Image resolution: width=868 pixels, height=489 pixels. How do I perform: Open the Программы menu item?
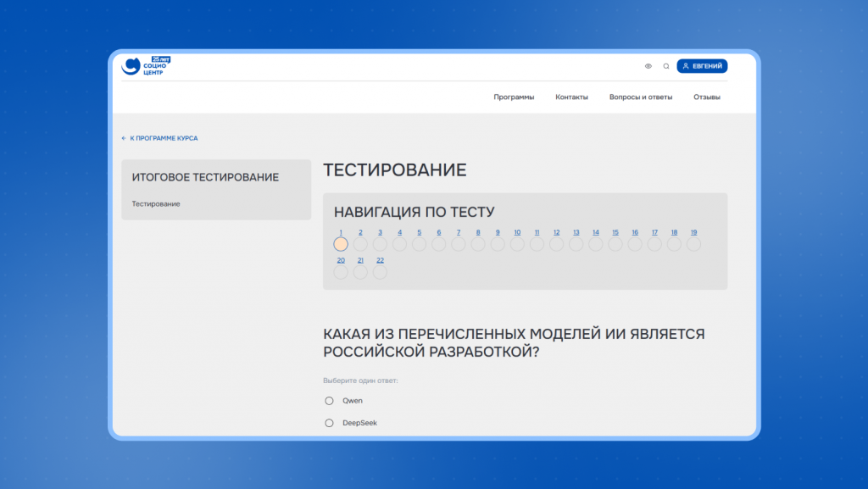[x=514, y=97]
